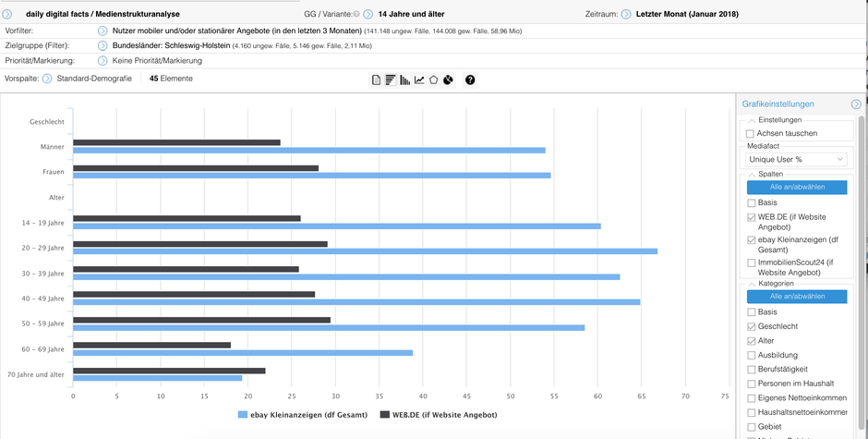Viewport: 868px width, 439px height.
Task: Collapse the Kategorien section
Action: (752, 283)
